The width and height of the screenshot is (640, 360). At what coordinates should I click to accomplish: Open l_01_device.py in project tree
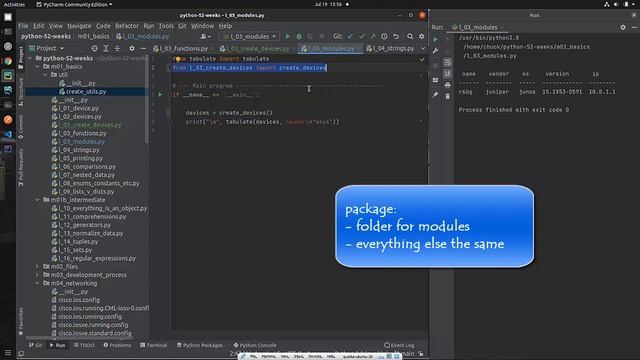pos(79,108)
